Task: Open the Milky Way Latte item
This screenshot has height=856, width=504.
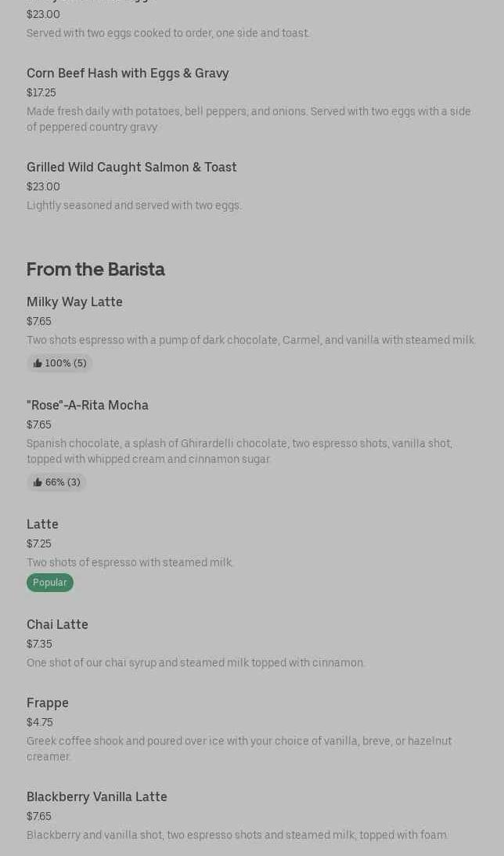Action: pyautogui.click(x=74, y=302)
